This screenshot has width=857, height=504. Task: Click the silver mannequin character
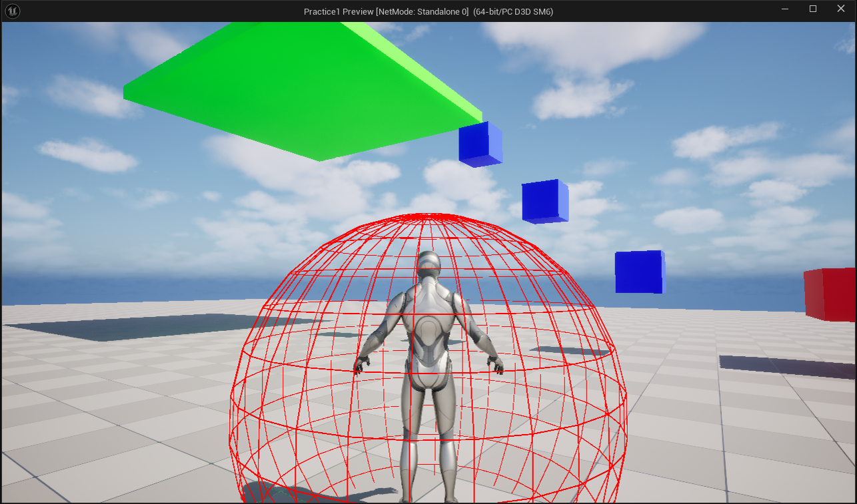pyautogui.click(x=427, y=376)
